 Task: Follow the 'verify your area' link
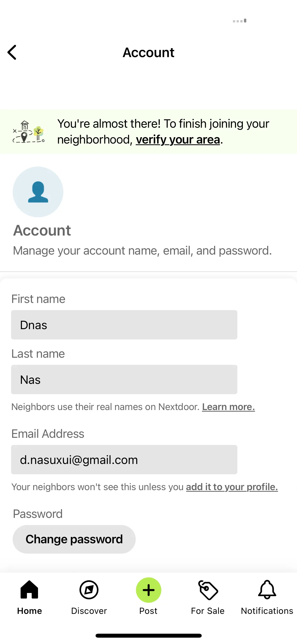point(178,140)
